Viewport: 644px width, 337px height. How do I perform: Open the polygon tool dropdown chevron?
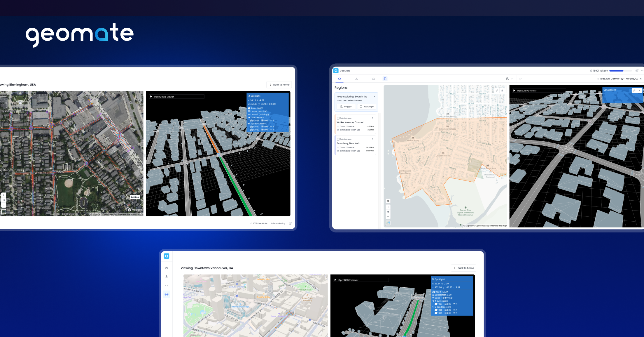[x=512, y=79]
